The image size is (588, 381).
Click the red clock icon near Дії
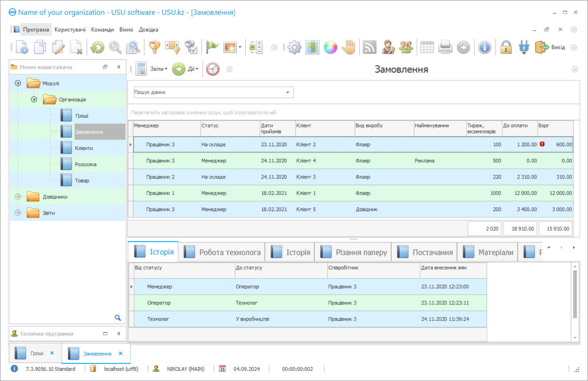pos(213,69)
